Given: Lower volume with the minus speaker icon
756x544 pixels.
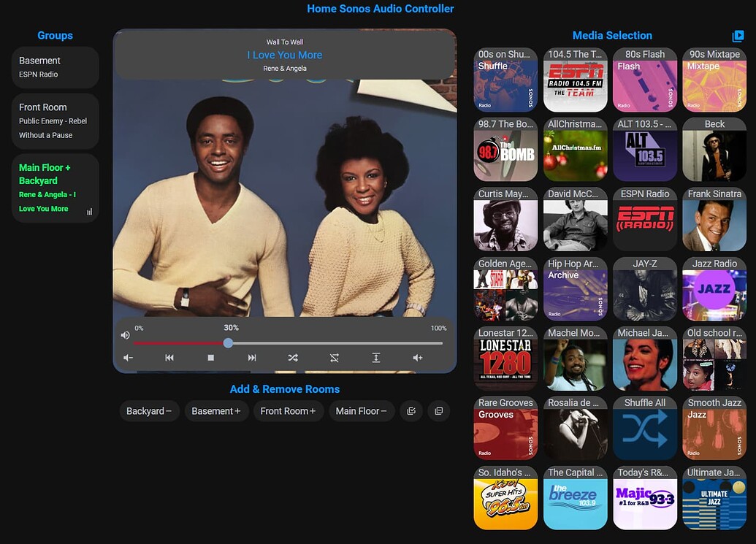Looking at the screenshot, I should tap(129, 358).
